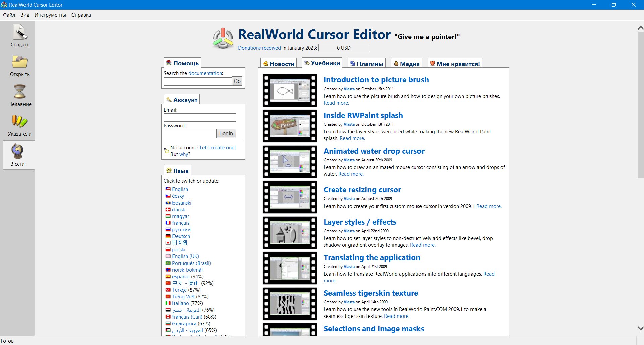The height and width of the screenshot is (345, 644).
Task: Switch to the Плагины tab
Action: click(366, 64)
